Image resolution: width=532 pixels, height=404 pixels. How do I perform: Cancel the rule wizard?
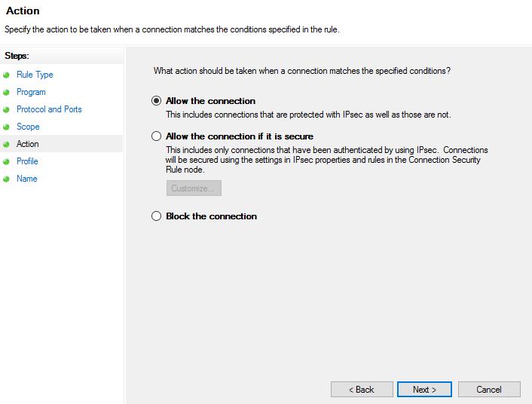pos(489,390)
